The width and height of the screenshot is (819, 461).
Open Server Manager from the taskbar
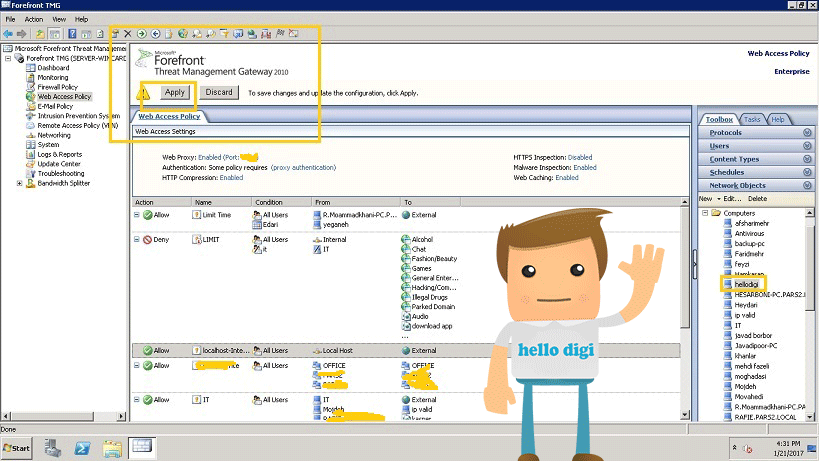coord(53,448)
